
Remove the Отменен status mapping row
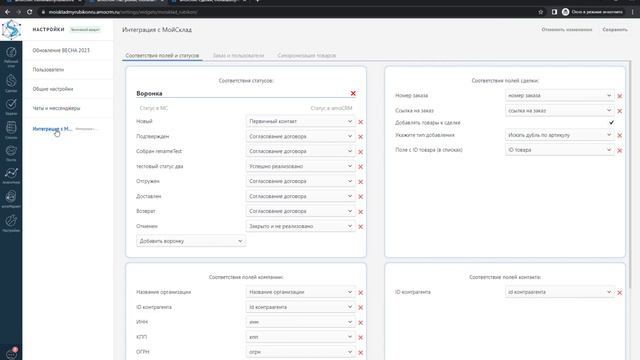pyautogui.click(x=360, y=227)
